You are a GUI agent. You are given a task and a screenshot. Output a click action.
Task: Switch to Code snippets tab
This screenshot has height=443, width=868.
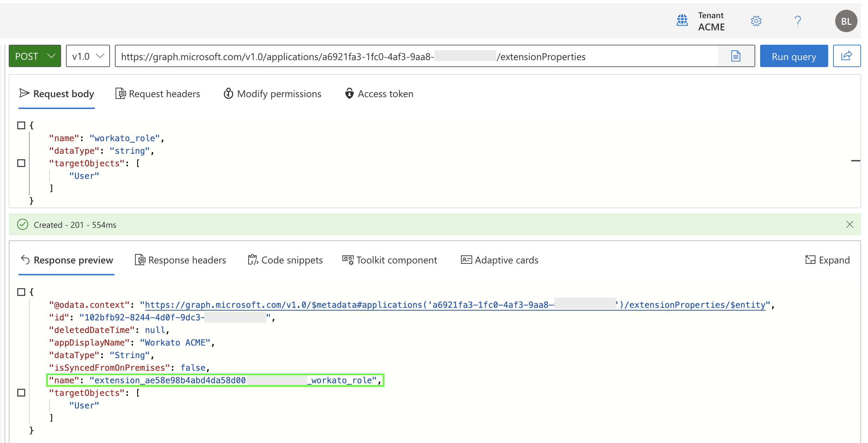click(x=286, y=261)
